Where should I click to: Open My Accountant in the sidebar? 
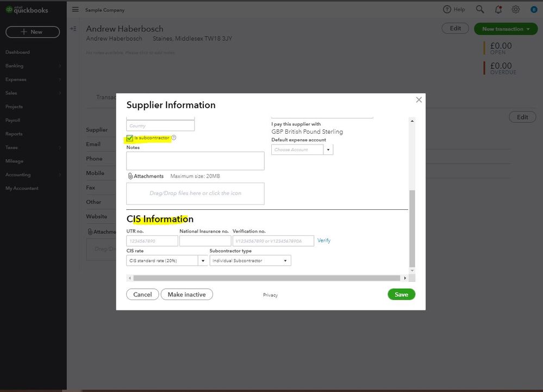tap(22, 188)
